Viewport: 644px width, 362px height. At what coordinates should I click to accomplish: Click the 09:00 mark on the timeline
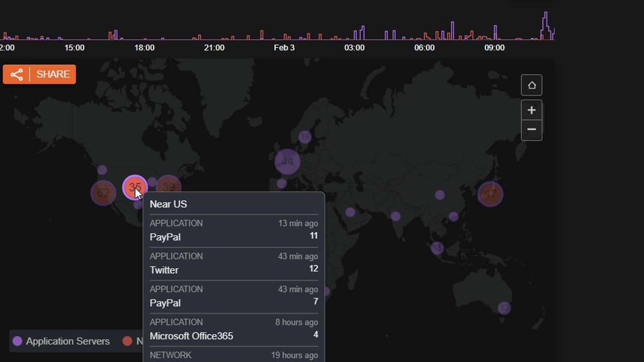click(x=494, y=48)
